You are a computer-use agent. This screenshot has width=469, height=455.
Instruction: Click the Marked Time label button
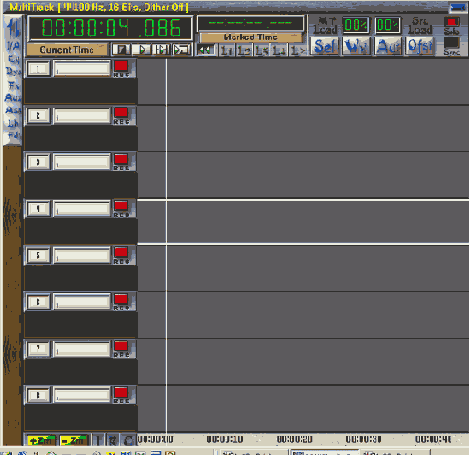point(251,37)
